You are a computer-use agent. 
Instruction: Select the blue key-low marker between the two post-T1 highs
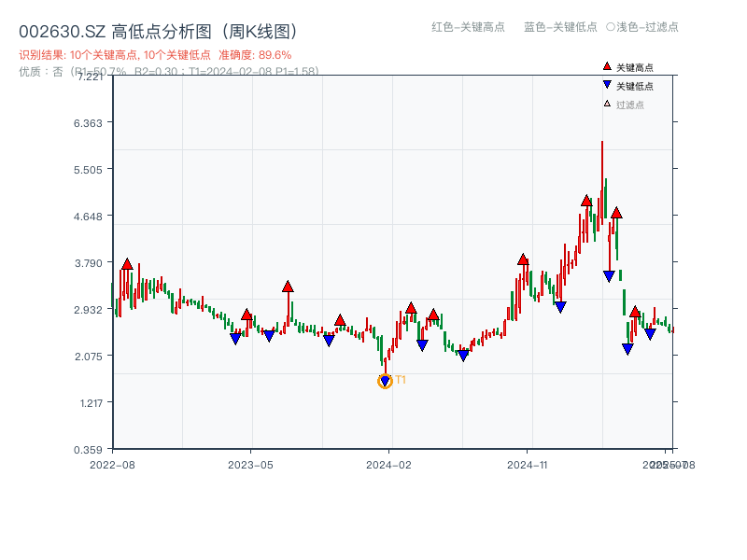point(422,345)
